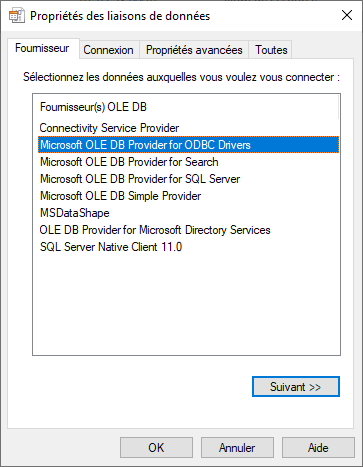Select Microsoft OLE DB Provider for ODBC Drivers
This screenshot has width=363, height=467.
189,145
